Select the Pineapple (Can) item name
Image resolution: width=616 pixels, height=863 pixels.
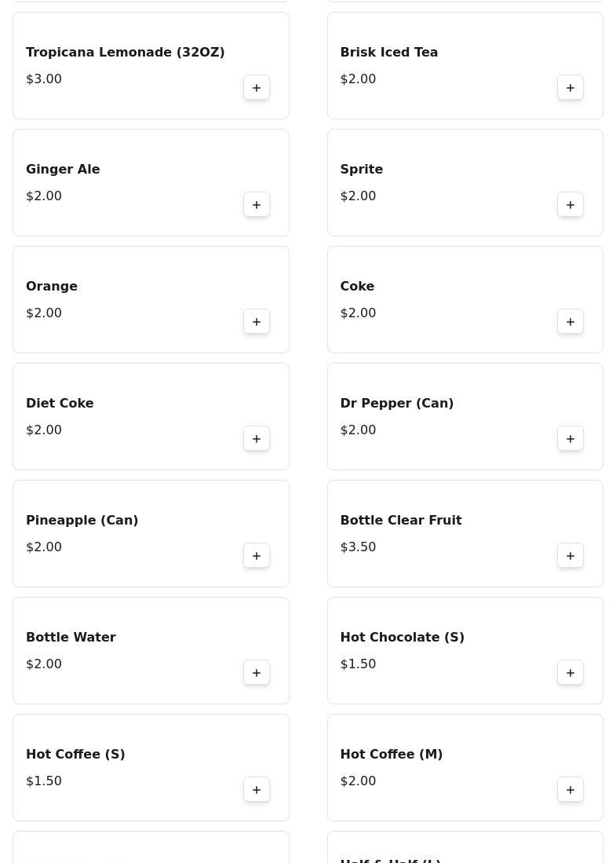pyautogui.click(x=82, y=521)
